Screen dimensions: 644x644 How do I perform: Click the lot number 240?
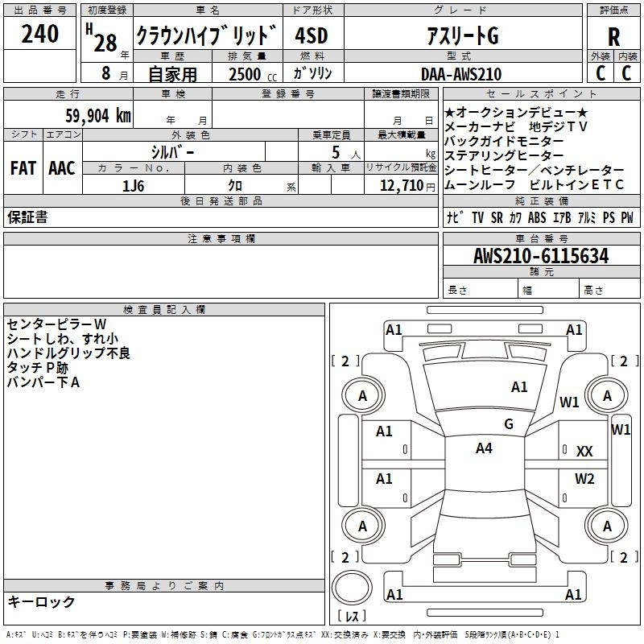coord(39,34)
